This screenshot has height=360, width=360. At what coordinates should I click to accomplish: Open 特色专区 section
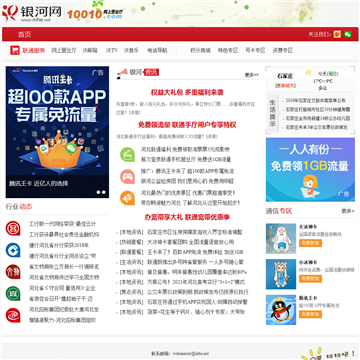228,51
